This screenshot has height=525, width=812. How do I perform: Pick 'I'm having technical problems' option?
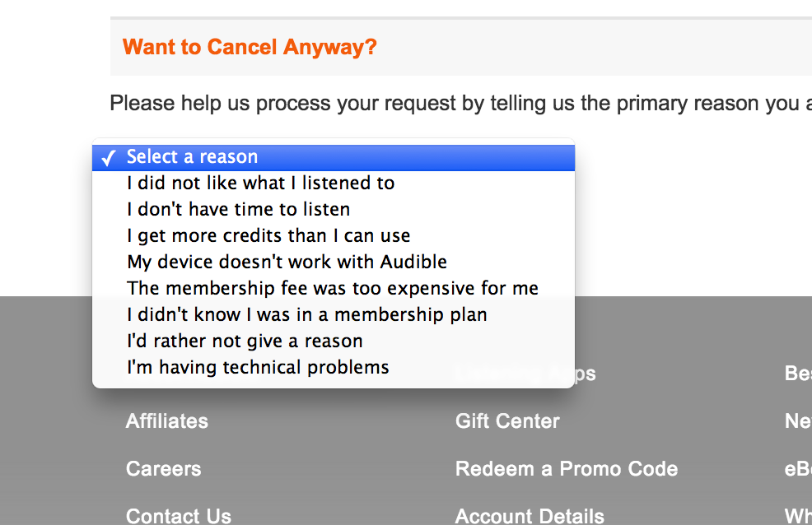(x=258, y=367)
